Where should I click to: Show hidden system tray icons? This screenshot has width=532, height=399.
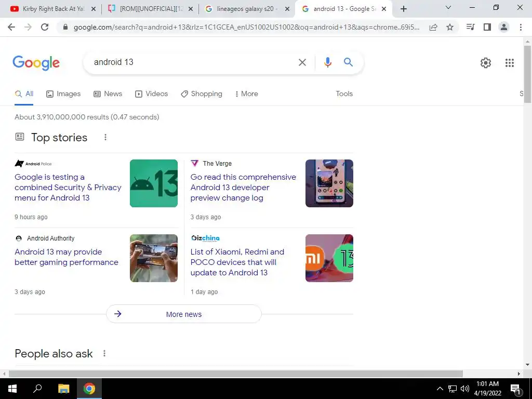(440, 389)
